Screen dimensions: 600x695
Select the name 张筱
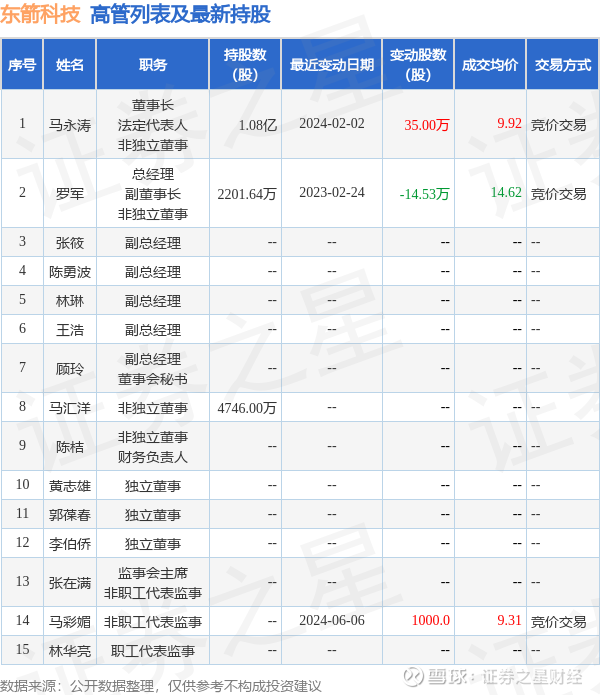point(70,243)
